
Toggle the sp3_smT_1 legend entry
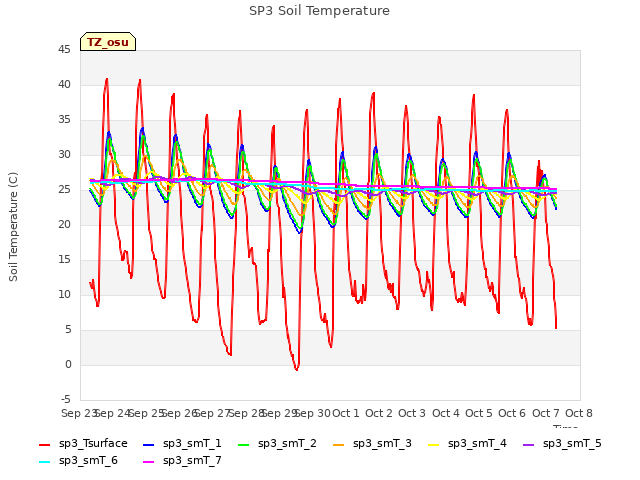[182, 443]
